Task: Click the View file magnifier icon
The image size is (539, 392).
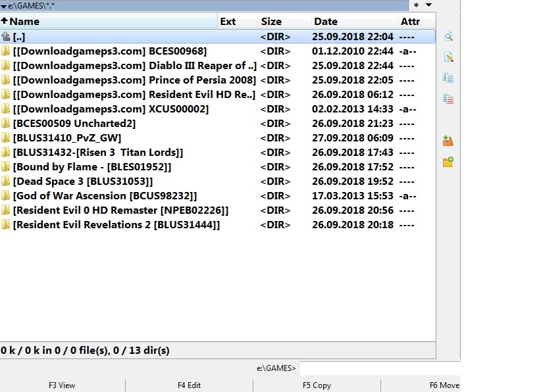Action: [448, 36]
